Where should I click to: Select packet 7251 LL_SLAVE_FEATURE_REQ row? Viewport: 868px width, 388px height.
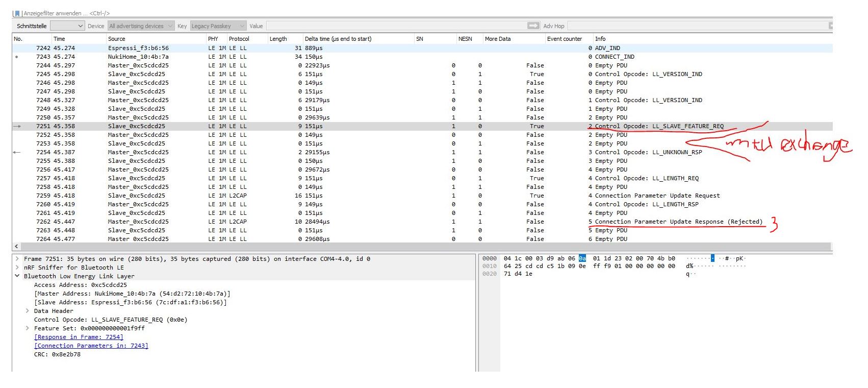pos(422,126)
